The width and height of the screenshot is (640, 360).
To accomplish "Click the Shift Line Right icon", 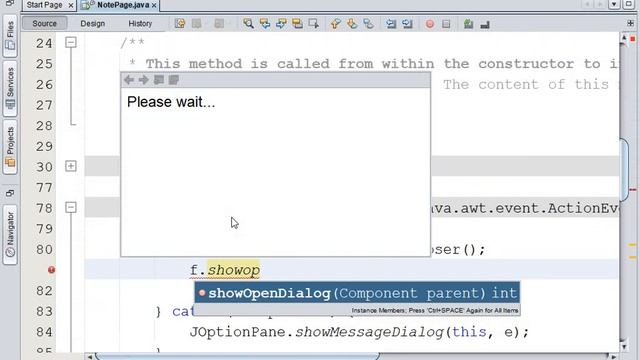I will pyautogui.click(x=407, y=24).
